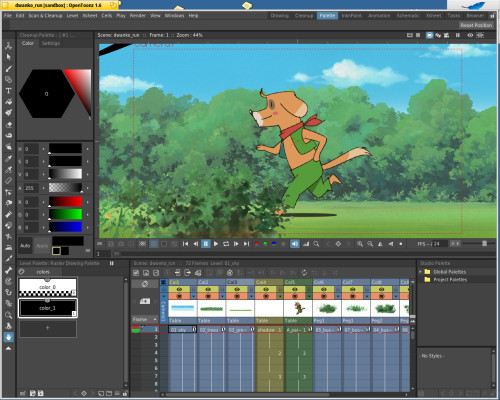The width and height of the screenshot is (500, 400).
Task: Open the dropdown arrow on Col3 header
Action: point(251,296)
